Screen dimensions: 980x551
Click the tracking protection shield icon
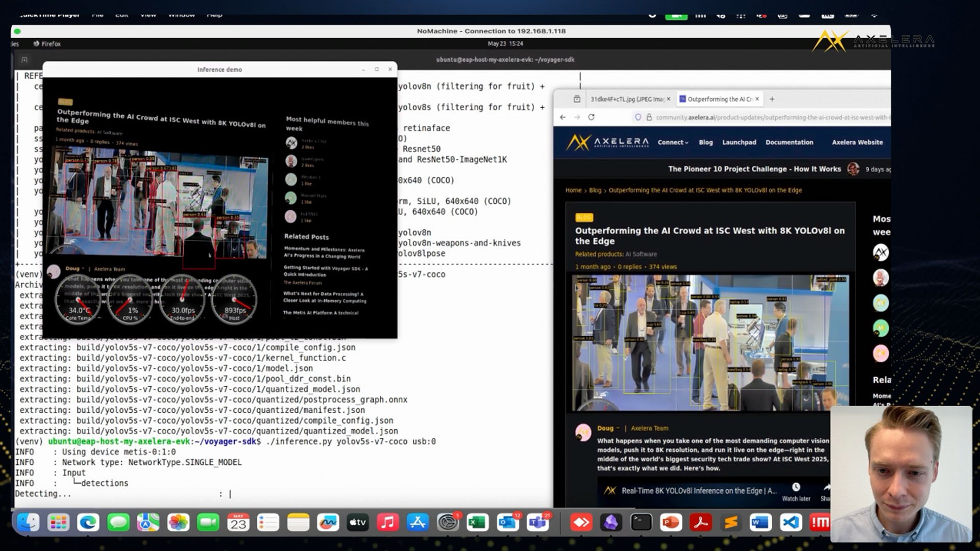(638, 117)
